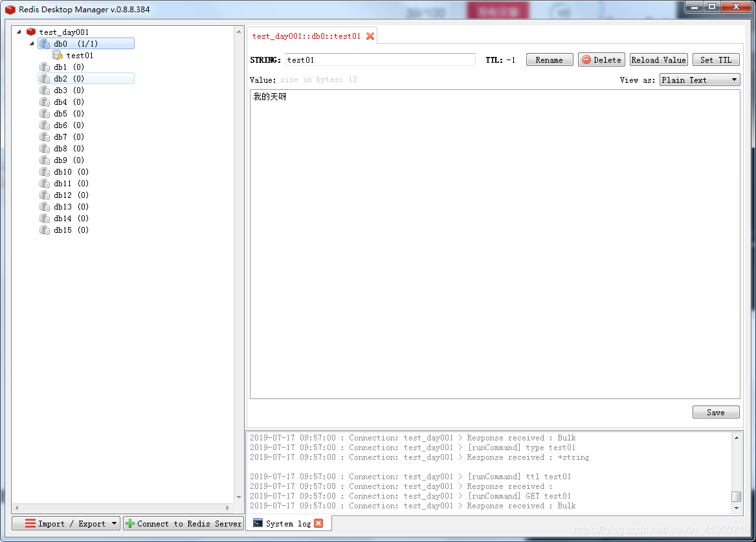Click the System log terminal icon
Image resolution: width=756 pixels, height=542 pixels.
coord(258,523)
